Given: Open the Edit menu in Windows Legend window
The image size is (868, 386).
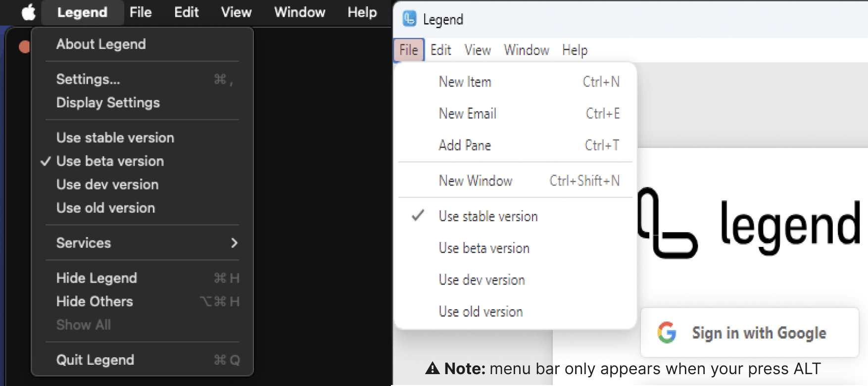Looking at the screenshot, I should pos(440,50).
